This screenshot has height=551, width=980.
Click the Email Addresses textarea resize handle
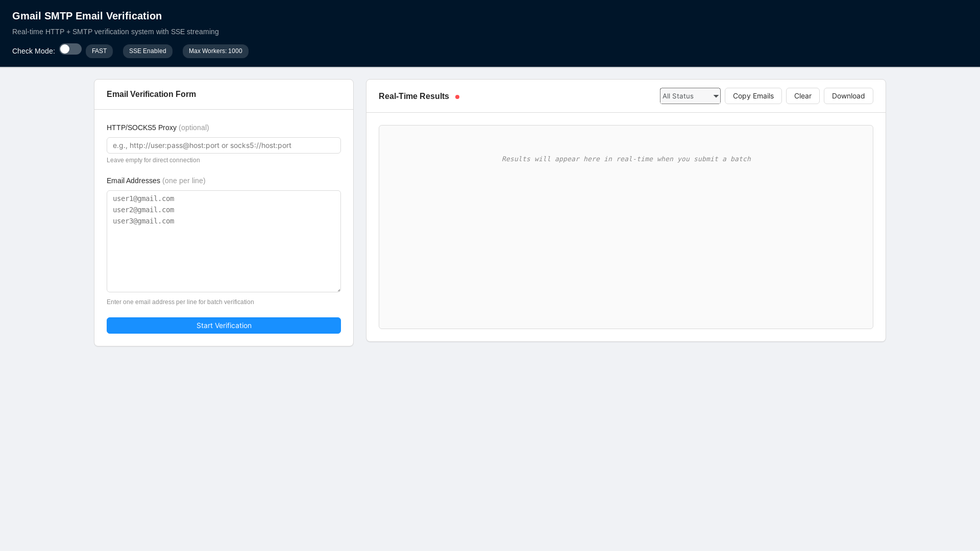tap(338, 289)
